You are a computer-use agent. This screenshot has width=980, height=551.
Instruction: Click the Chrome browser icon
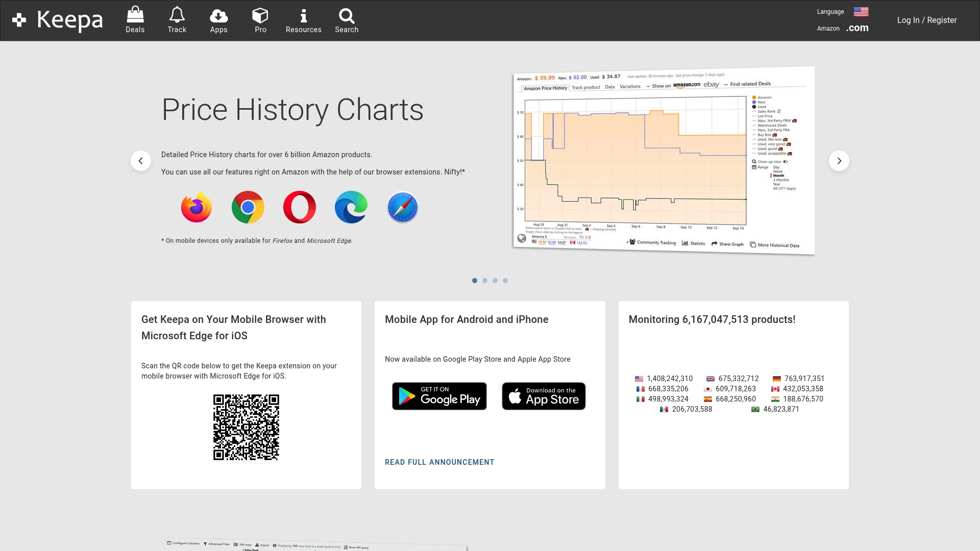coord(248,207)
